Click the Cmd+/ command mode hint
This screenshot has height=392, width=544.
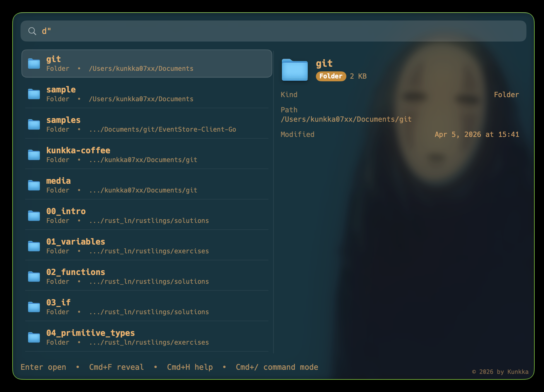[277, 367]
